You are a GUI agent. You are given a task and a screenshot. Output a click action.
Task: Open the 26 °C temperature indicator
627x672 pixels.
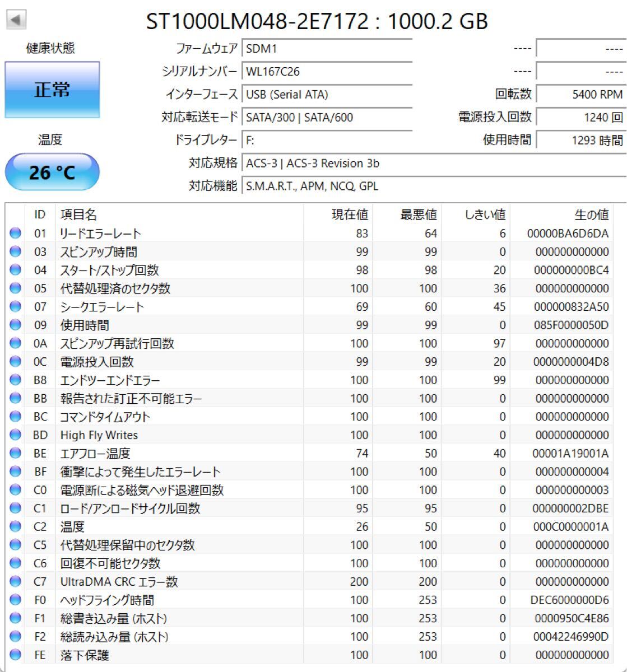[52, 172]
